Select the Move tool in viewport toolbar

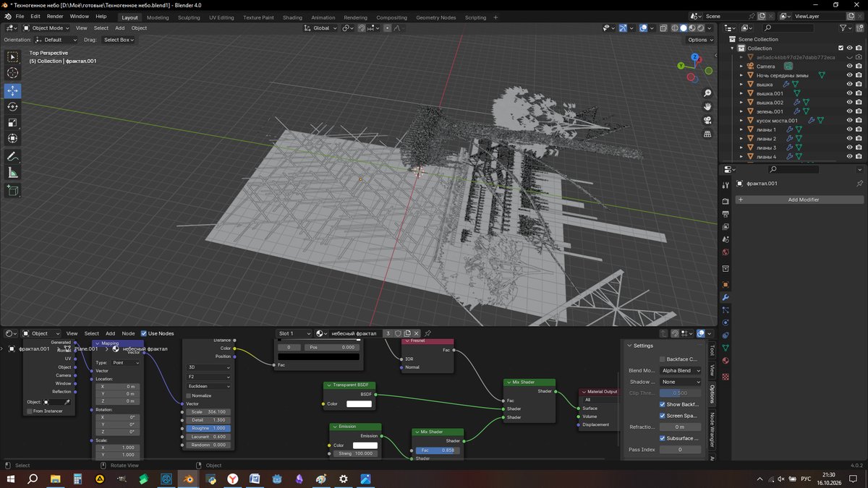tap(13, 90)
